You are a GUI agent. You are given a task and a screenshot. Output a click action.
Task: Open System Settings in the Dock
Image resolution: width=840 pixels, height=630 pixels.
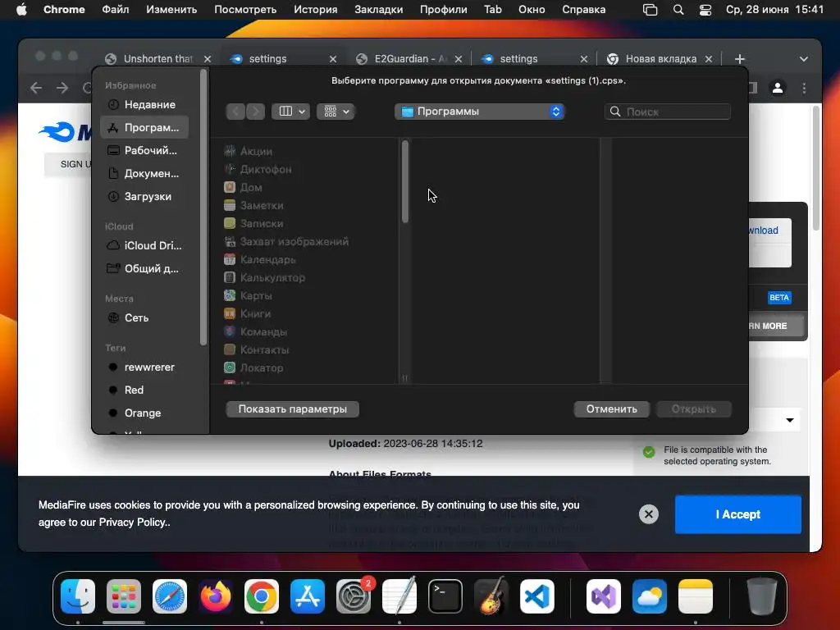coord(354,596)
